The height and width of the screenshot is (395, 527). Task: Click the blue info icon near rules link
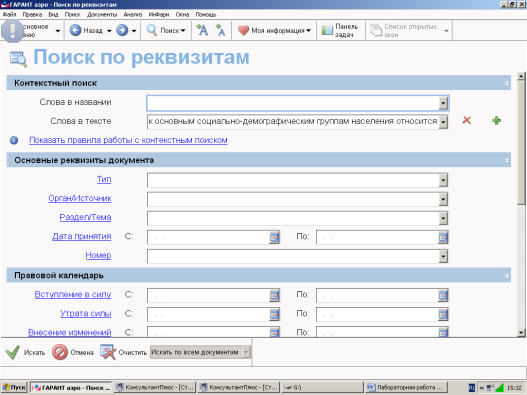click(14, 140)
